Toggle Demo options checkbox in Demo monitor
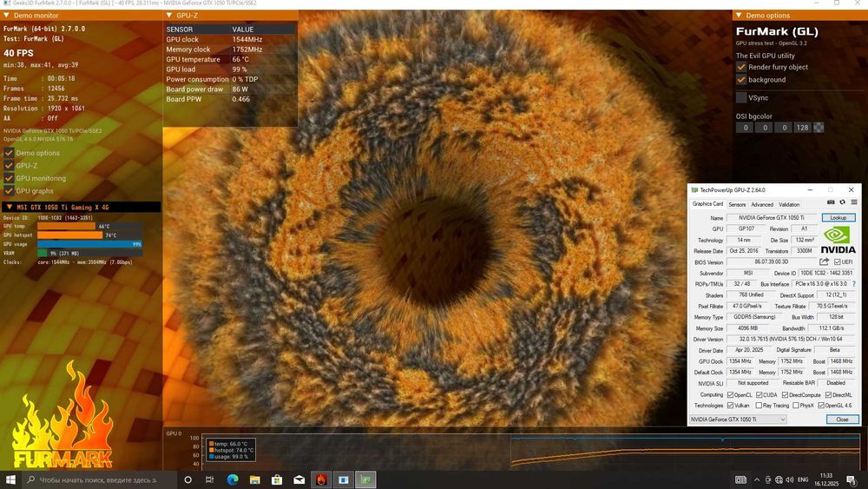 [9, 153]
